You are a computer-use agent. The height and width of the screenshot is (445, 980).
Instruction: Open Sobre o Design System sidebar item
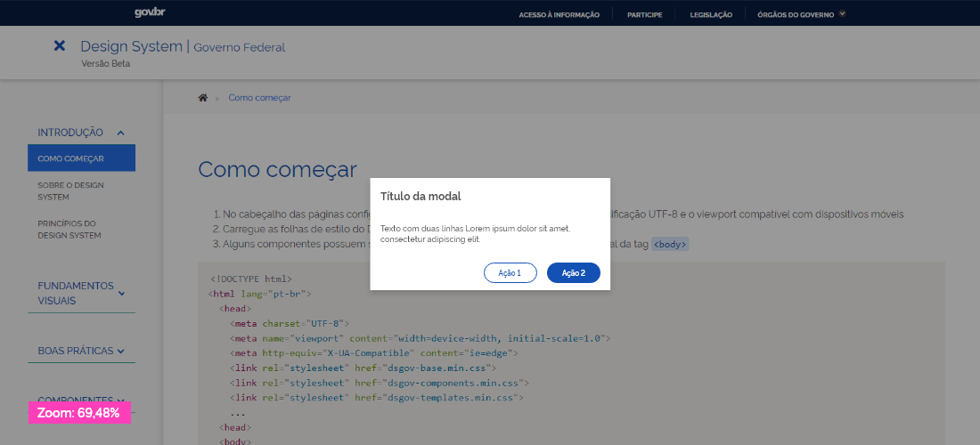pyautogui.click(x=70, y=191)
